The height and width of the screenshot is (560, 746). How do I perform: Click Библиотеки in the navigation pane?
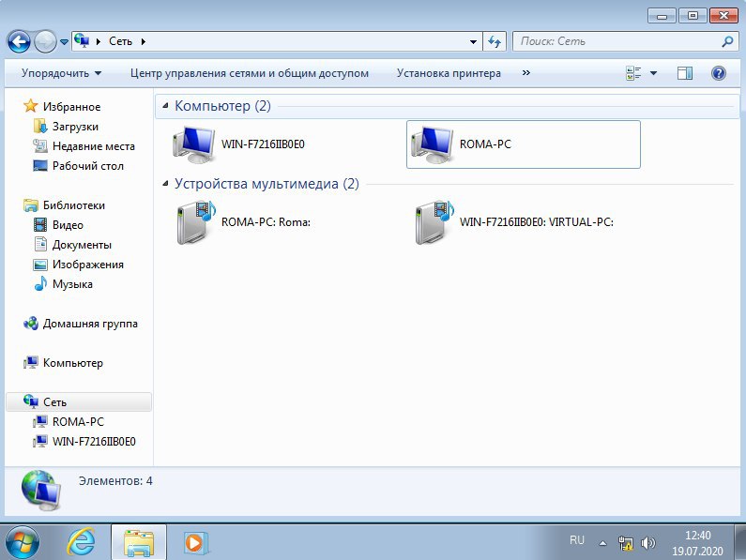(x=74, y=205)
